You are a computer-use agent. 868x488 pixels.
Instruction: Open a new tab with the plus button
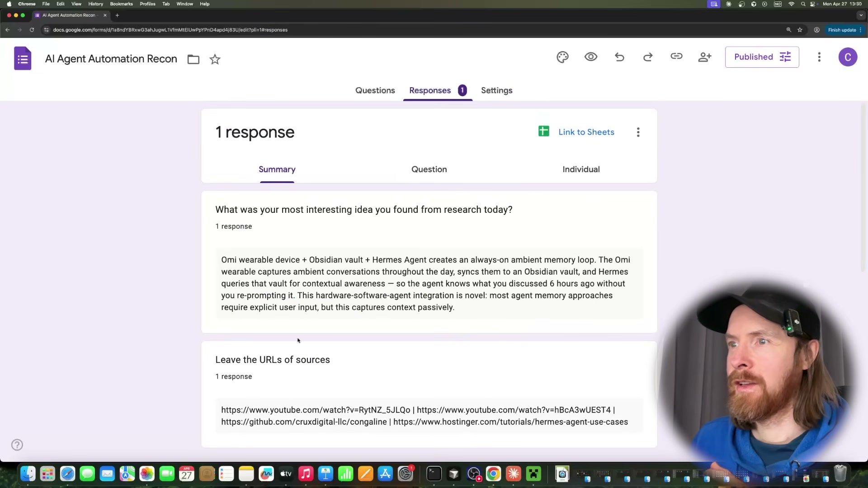point(117,15)
